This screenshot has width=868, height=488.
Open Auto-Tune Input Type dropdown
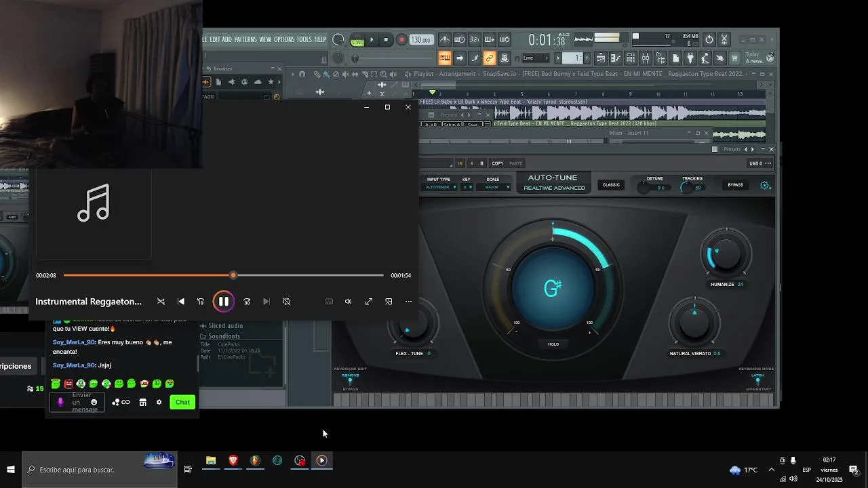pyautogui.click(x=441, y=187)
